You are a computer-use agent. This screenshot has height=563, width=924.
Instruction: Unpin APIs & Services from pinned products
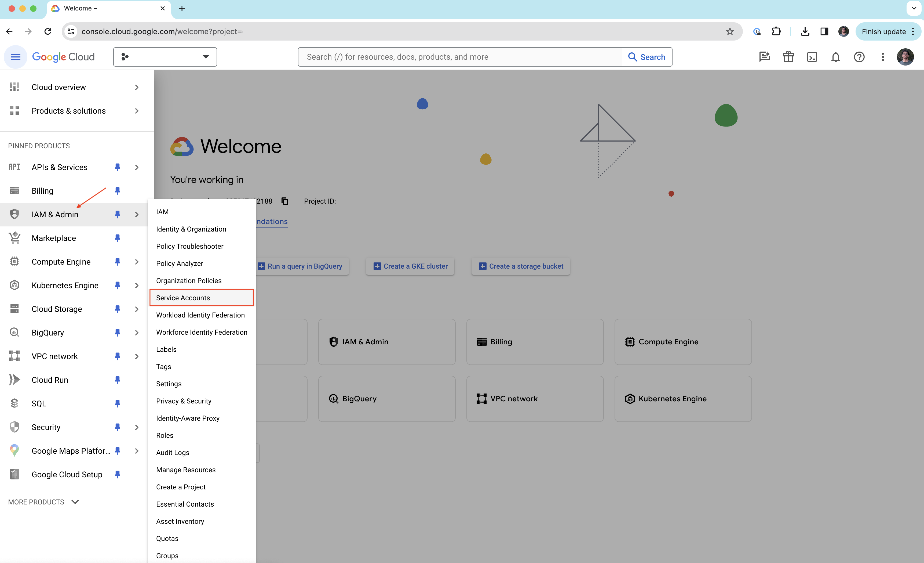[117, 167]
